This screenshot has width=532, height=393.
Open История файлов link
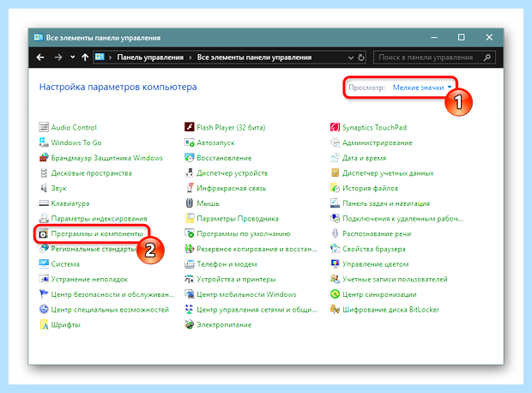tap(370, 188)
